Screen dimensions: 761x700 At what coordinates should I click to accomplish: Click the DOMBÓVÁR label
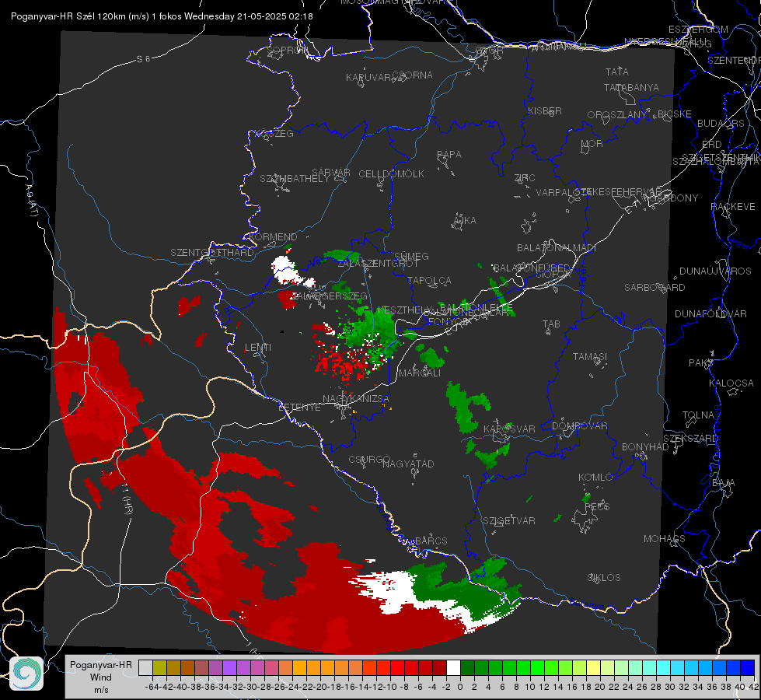point(579,426)
